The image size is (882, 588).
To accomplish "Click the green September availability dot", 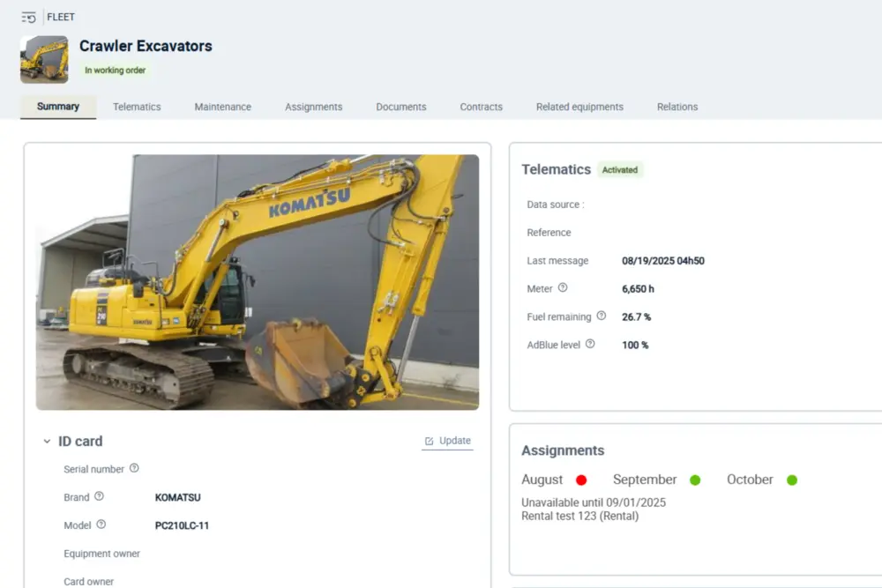I will coord(695,480).
